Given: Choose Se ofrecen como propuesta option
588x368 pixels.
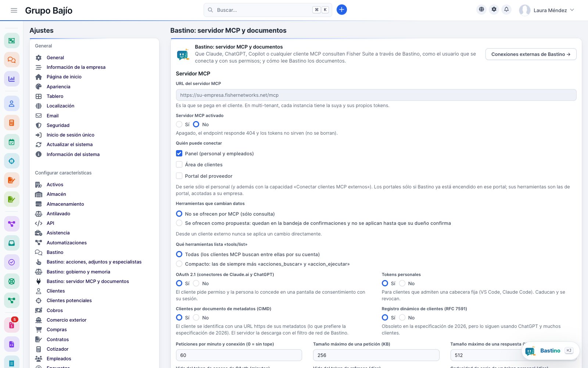Looking at the screenshot, I should (179, 223).
